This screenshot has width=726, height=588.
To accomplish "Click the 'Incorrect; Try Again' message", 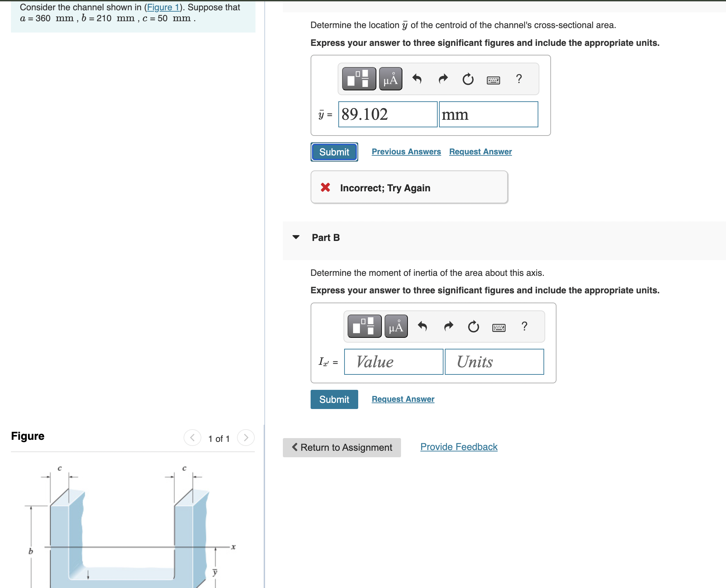I will tap(409, 188).
